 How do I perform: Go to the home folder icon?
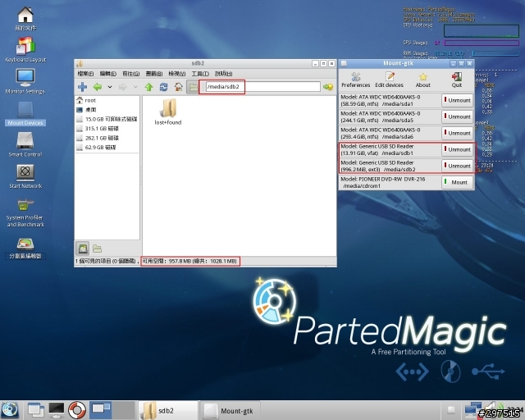click(x=179, y=87)
